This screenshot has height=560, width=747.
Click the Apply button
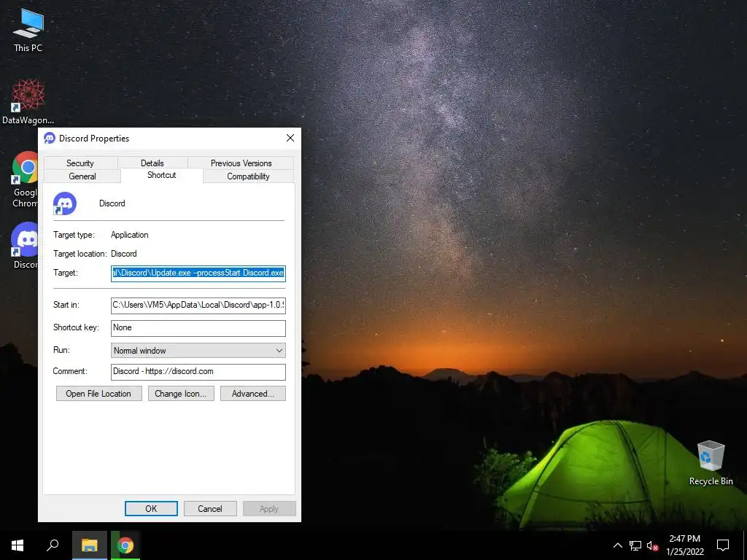269,508
